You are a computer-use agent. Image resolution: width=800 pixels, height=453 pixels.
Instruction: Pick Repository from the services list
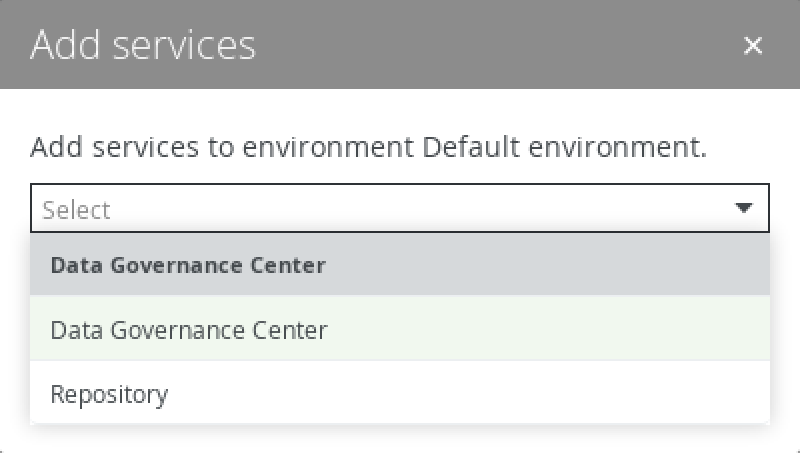click(x=109, y=394)
